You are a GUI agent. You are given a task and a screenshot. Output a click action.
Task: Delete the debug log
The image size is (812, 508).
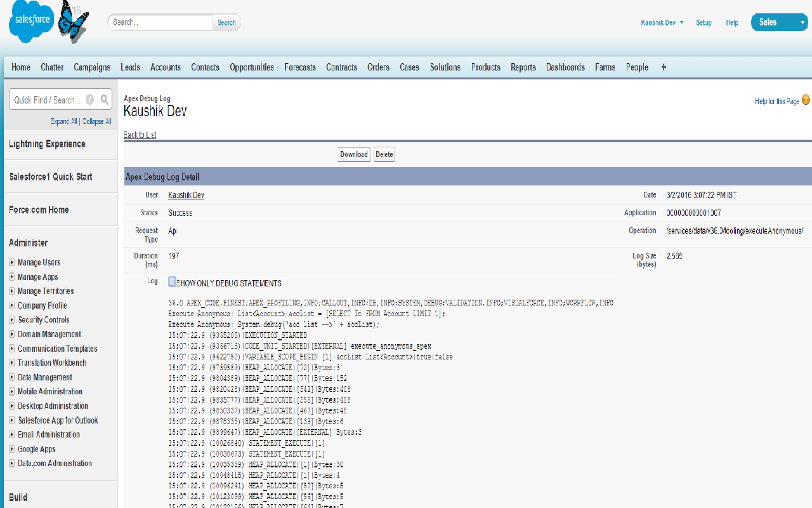coord(384,154)
